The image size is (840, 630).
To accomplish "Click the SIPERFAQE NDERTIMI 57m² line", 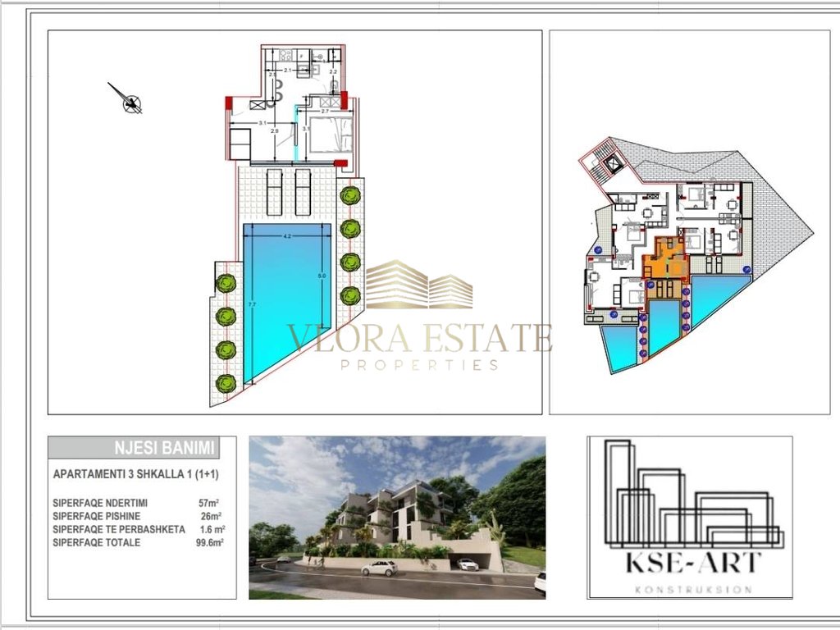I will [x=139, y=501].
